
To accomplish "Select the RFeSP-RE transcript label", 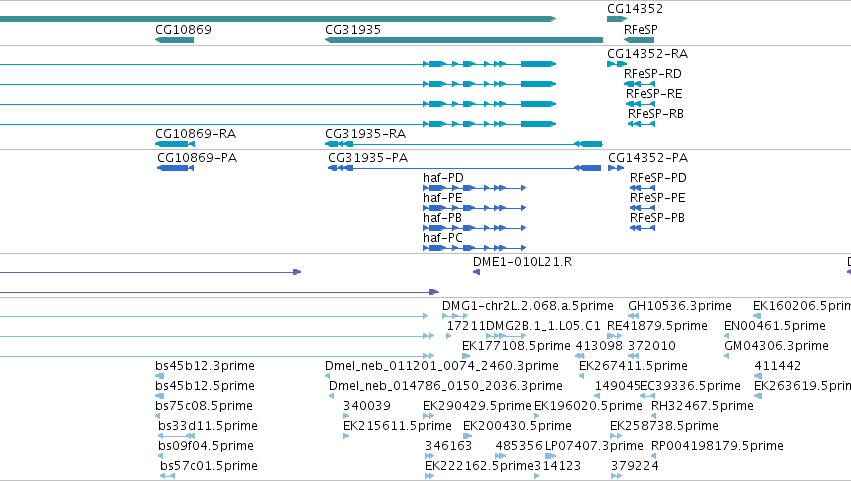I will 654,94.
